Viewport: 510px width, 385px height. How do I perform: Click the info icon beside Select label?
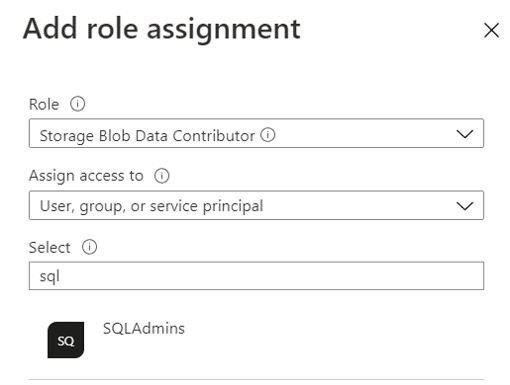[x=89, y=247]
